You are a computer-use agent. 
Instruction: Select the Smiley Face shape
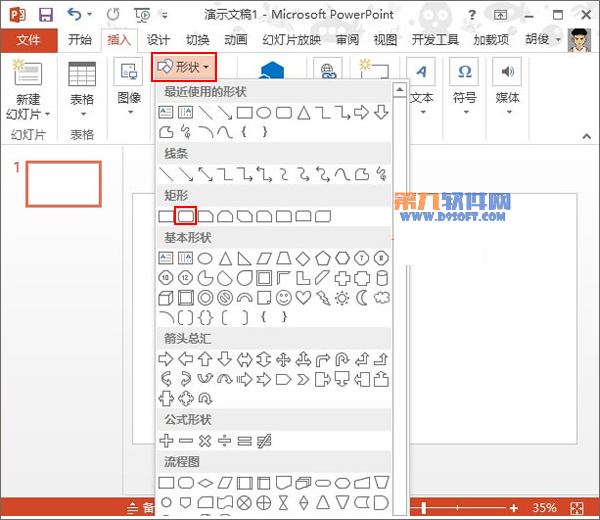(284, 298)
